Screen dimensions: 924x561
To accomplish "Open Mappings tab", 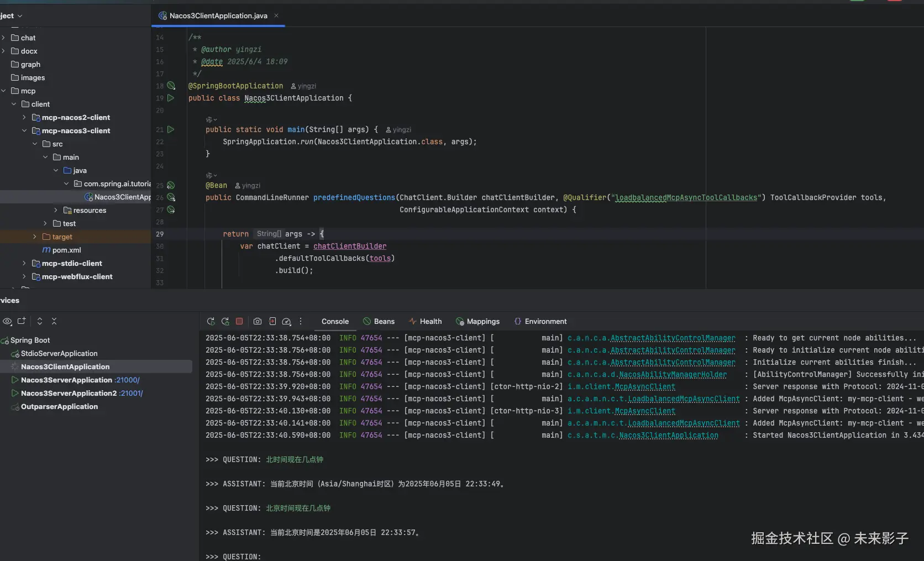I will tap(477, 321).
